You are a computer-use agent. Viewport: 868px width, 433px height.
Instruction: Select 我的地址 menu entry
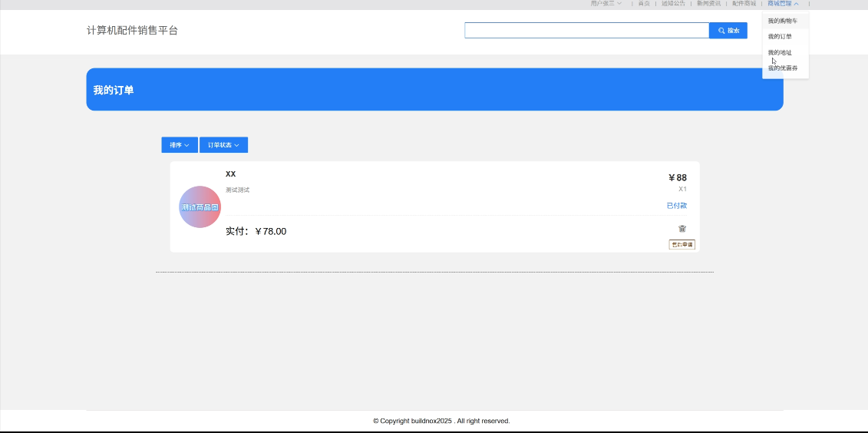[780, 53]
